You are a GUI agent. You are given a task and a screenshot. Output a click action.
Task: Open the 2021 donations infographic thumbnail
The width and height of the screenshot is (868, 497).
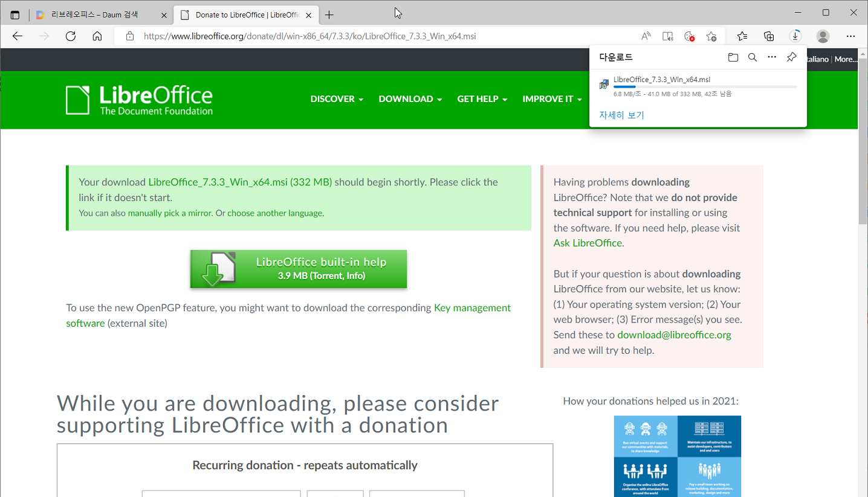pyautogui.click(x=677, y=456)
